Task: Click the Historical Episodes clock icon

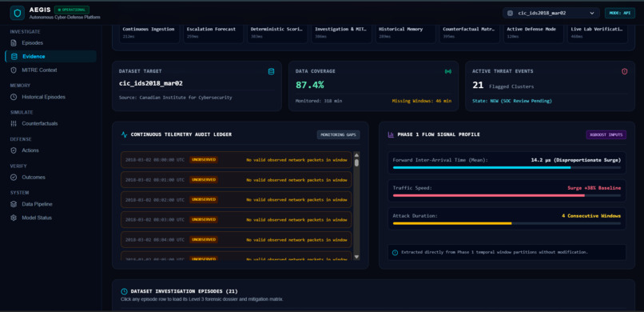Action: coord(14,97)
